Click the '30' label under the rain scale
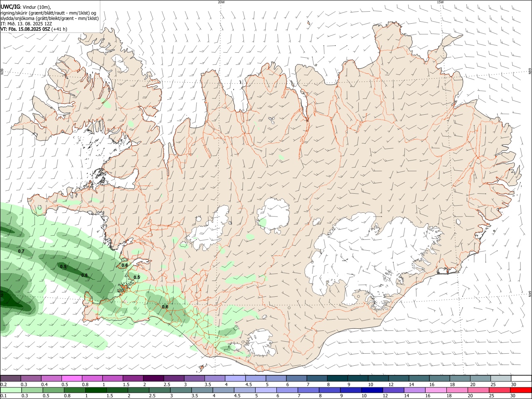 513,396
